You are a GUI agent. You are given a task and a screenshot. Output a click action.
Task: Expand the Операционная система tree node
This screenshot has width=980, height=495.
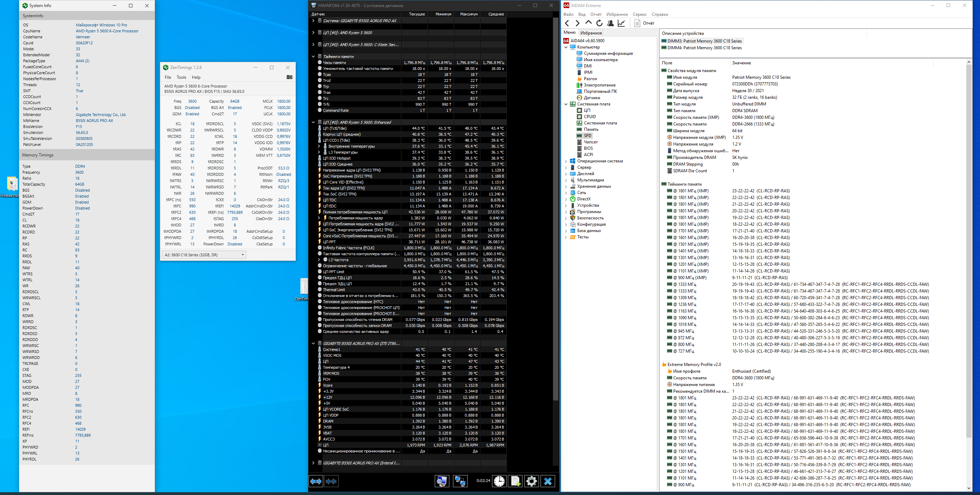566,161
